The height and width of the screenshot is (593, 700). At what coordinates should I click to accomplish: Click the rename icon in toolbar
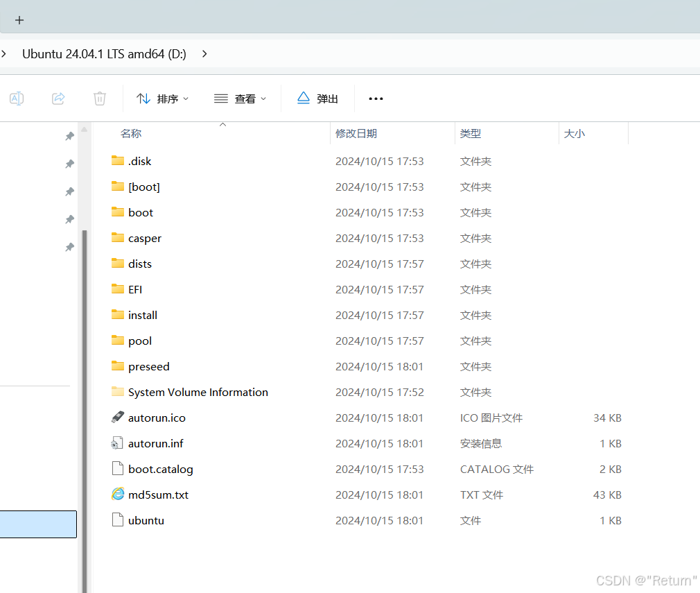pos(17,98)
